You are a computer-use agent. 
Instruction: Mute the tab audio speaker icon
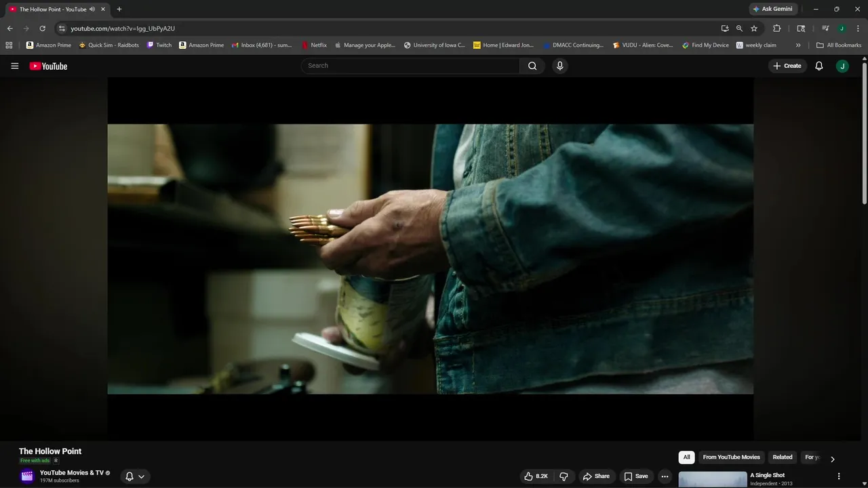(x=92, y=9)
